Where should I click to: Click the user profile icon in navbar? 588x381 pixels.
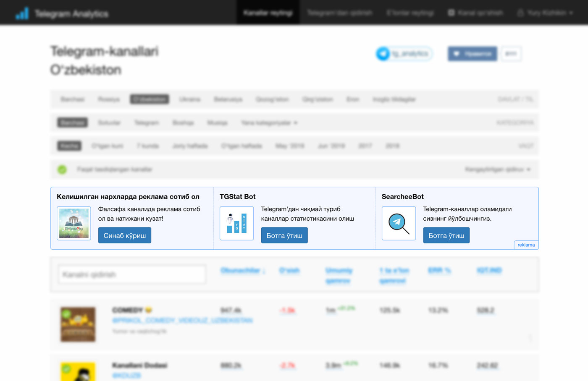tap(520, 13)
